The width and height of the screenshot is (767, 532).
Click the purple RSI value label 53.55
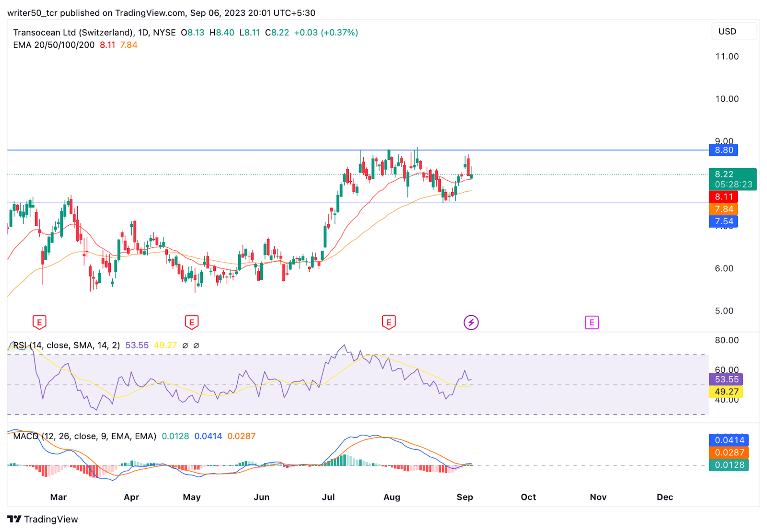click(x=726, y=379)
